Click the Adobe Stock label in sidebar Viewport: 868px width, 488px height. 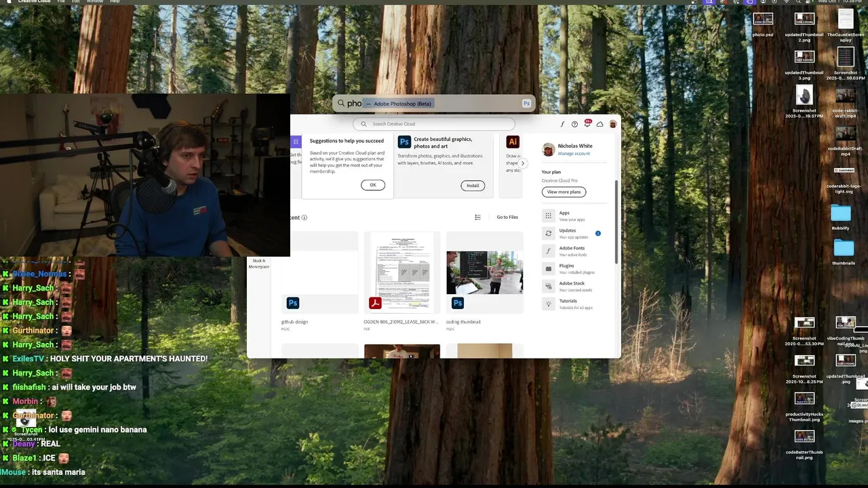coord(572,283)
